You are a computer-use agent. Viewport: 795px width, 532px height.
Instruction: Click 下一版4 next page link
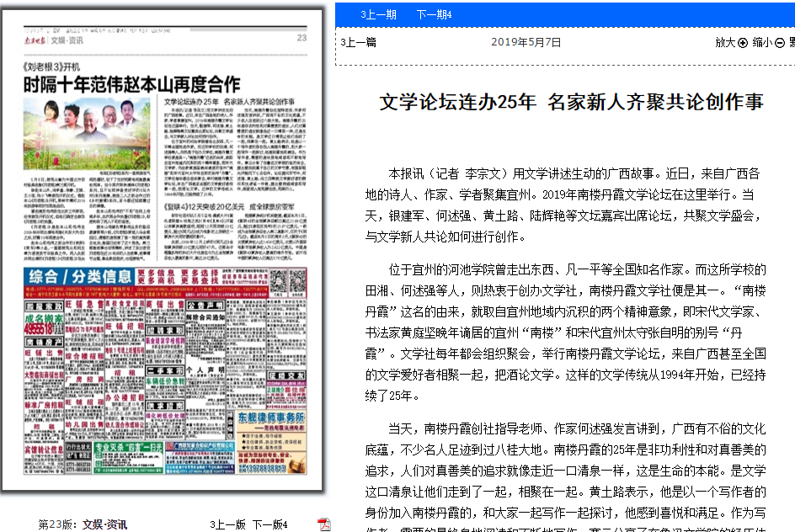[270, 524]
